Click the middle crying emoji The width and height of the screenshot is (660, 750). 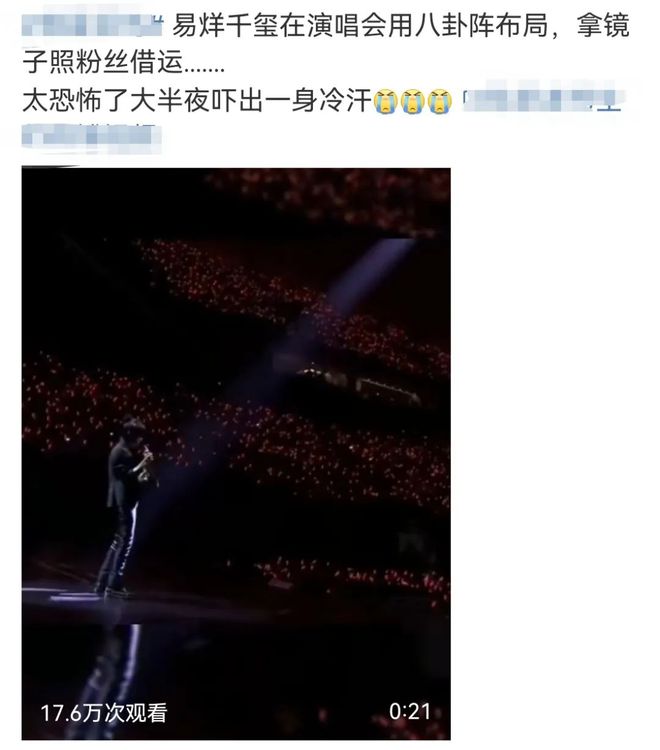tap(413, 101)
